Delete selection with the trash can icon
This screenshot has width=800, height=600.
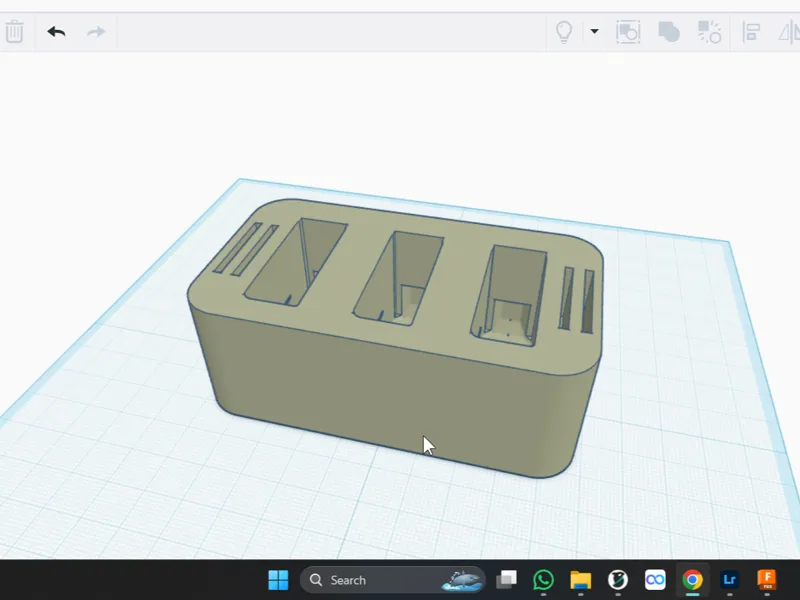tap(14, 32)
